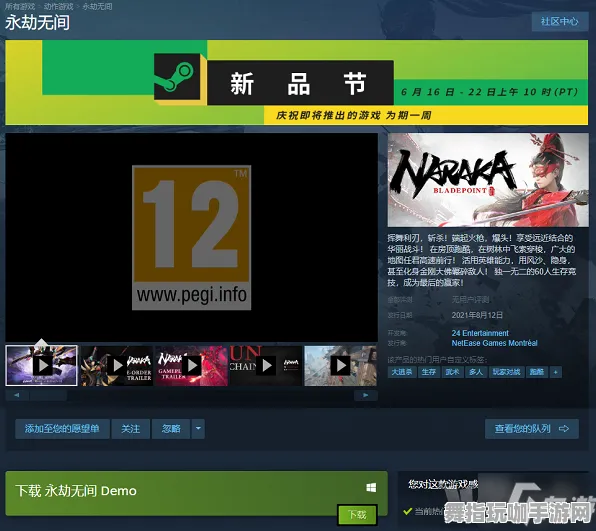The image size is (596, 531).
Task: Open developer 24 Entertainment link
Action: pos(480,333)
